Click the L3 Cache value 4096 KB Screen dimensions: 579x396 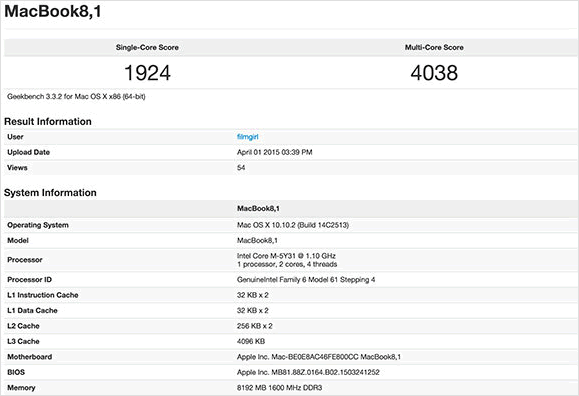pyautogui.click(x=251, y=342)
